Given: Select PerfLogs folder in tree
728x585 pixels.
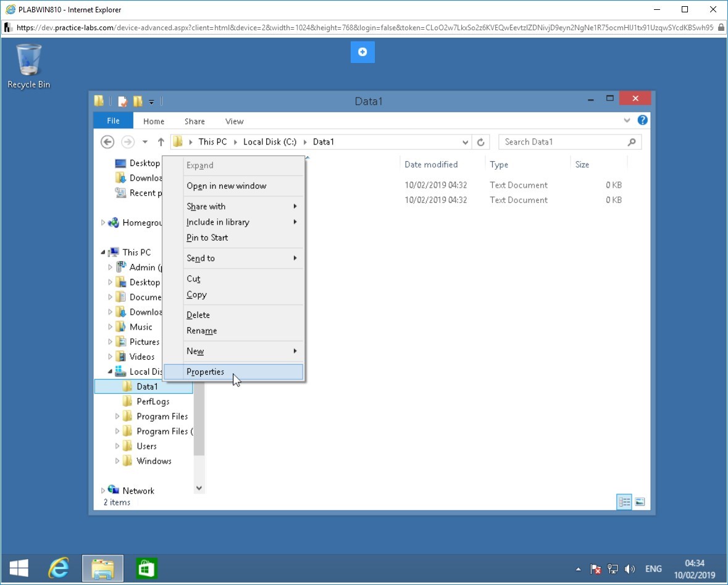Looking at the screenshot, I should [x=153, y=402].
